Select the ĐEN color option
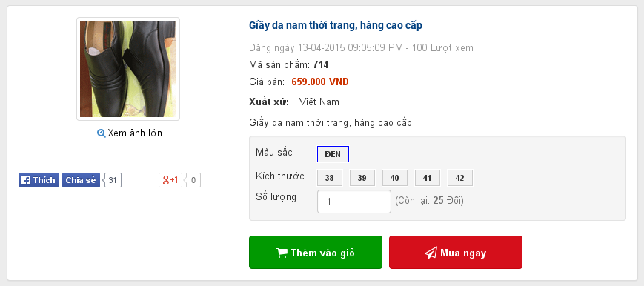Image resolution: width=644 pixels, height=286 pixels. (x=333, y=154)
